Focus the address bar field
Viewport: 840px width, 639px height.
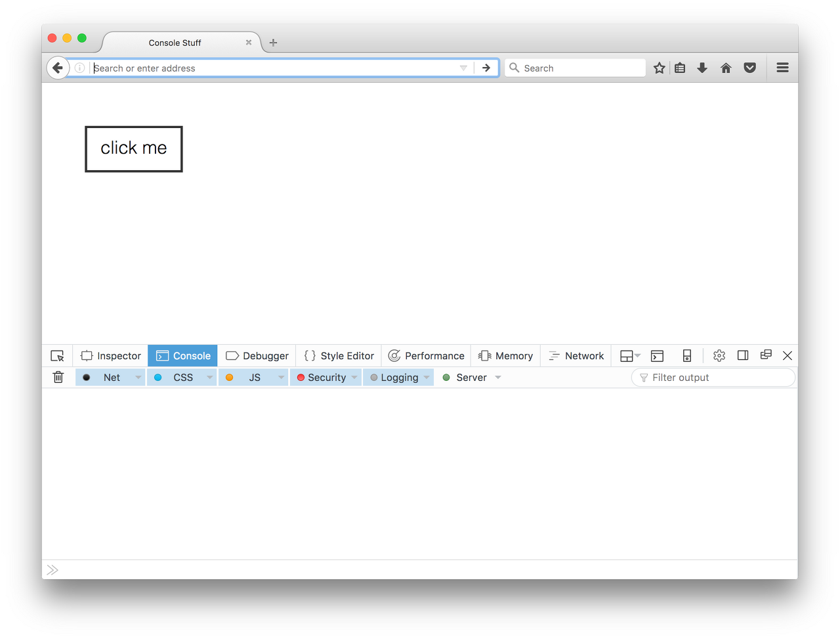[x=274, y=68]
